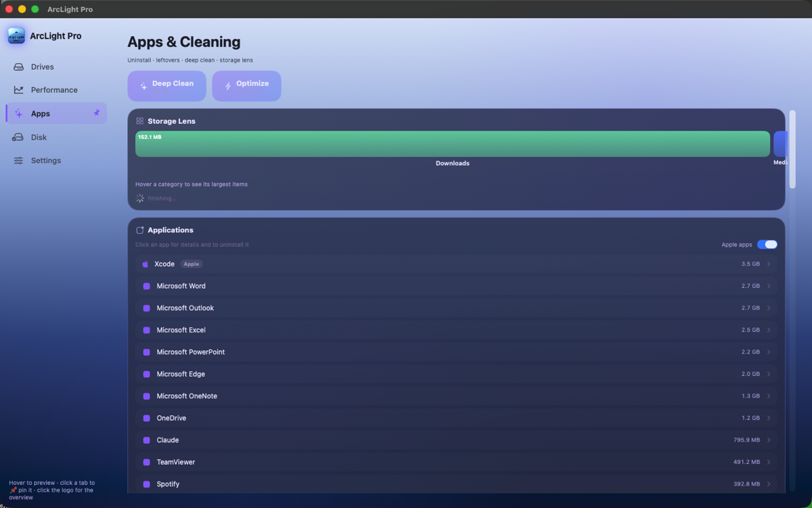Click the Xcode app name
812x508 pixels.
click(164, 264)
